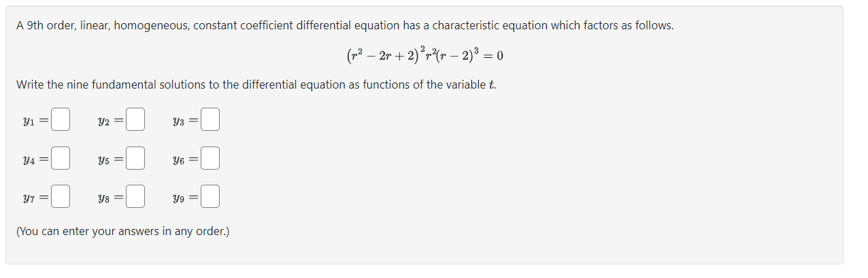The image size is (868, 278).
Task: Click the y3 label text
Action: (x=179, y=121)
